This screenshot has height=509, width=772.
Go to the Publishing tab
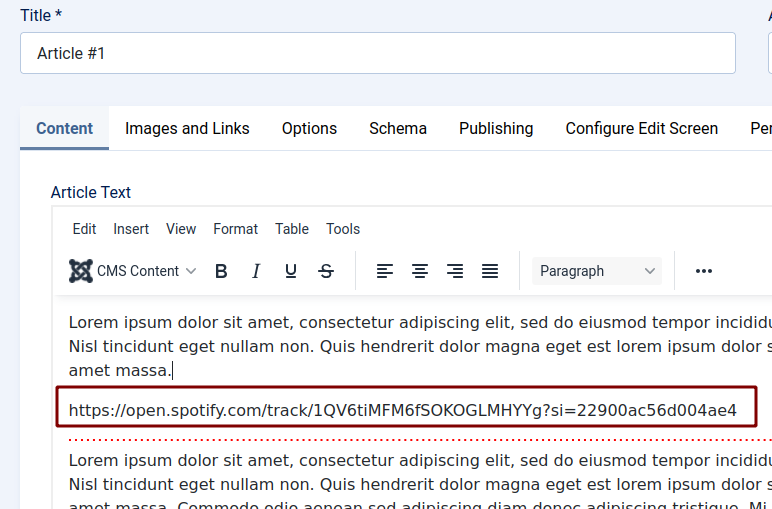click(496, 128)
